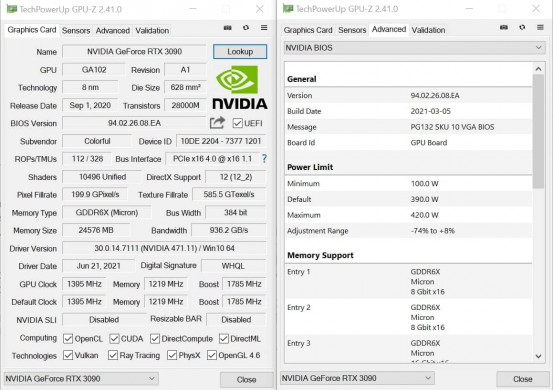Click the refresh icon in left window
The height and width of the screenshot is (390, 553).
(246, 28)
